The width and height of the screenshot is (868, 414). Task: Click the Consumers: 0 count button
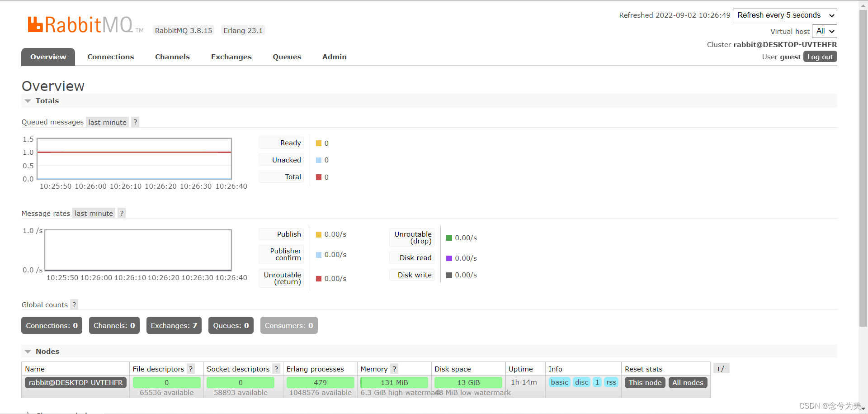[x=289, y=325]
